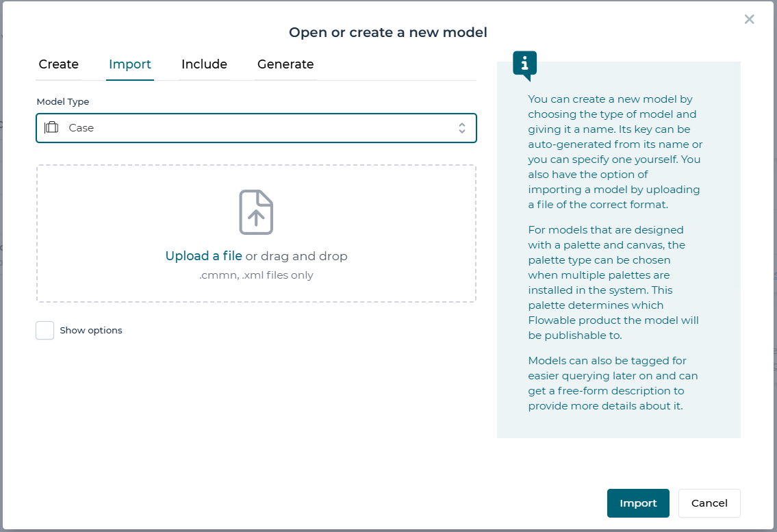Open the Model Type dropdown showing Case

coord(256,128)
